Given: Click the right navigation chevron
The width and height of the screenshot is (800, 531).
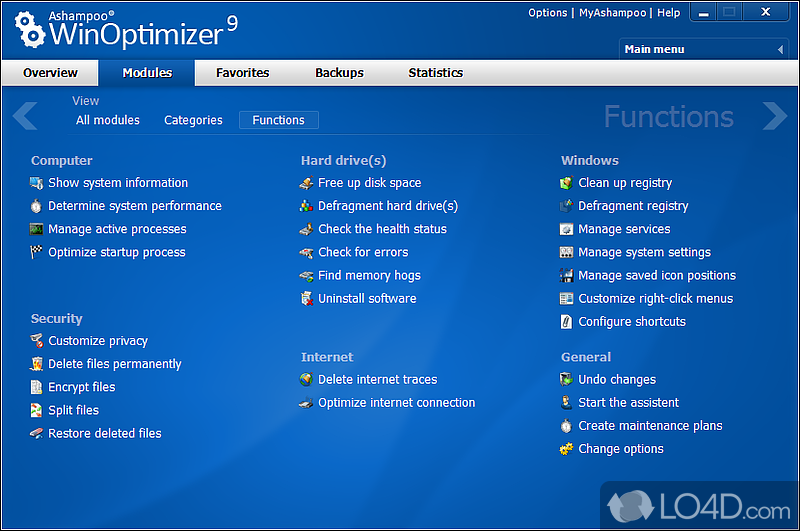Looking at the screenshot, I should tap(775, 116).
